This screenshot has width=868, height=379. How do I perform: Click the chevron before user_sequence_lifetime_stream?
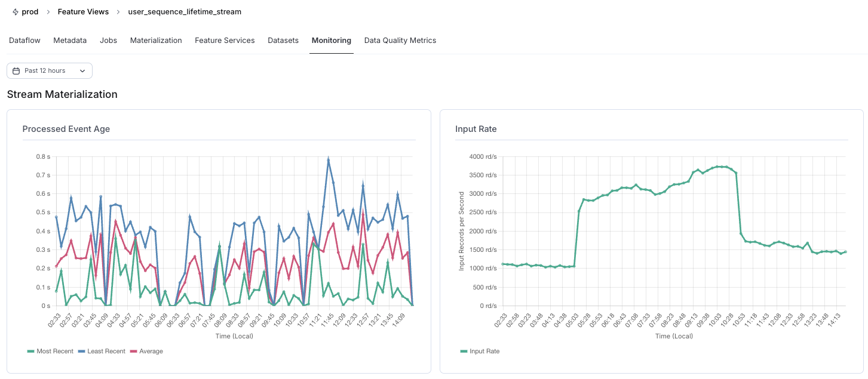[118, 11]
